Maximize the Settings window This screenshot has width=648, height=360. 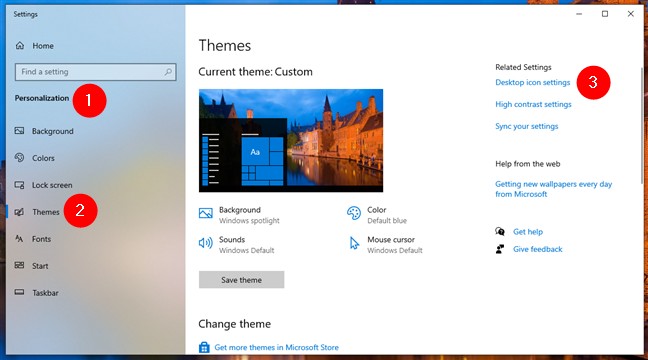pos(605,14)
